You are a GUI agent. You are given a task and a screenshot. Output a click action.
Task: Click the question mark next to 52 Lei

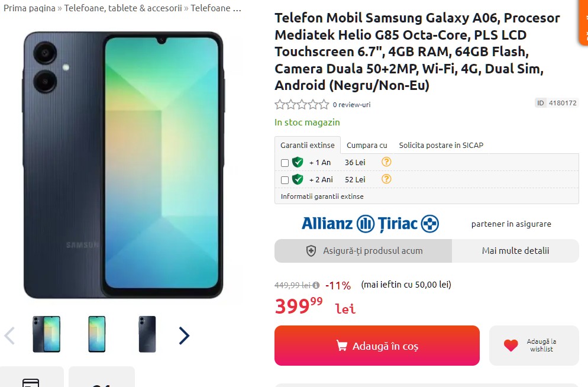(386, 179)
